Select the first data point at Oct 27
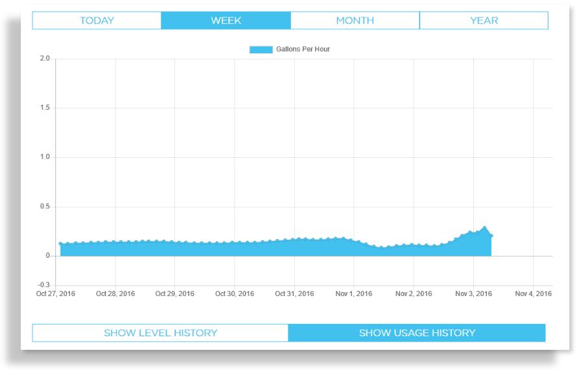 (x=60, y=244)
